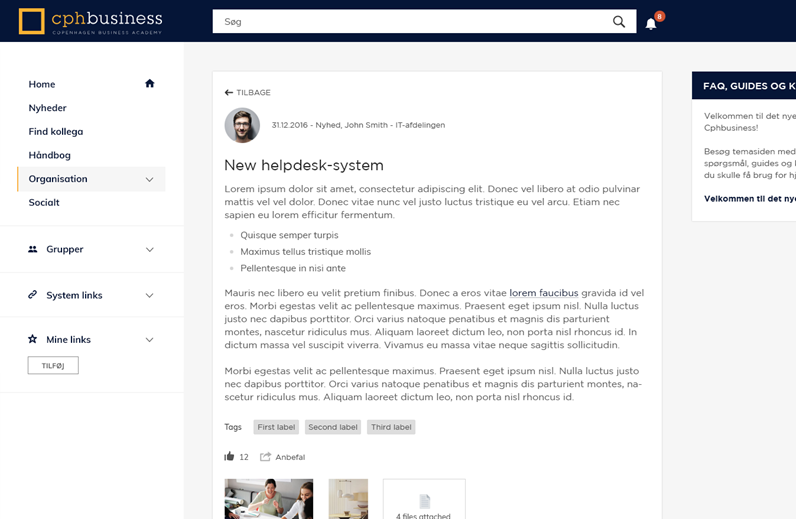Click the FAQ, GUIDES OG panel header
Image resolution: width=796 pixels, height=519 pixels.
(744, 85)
